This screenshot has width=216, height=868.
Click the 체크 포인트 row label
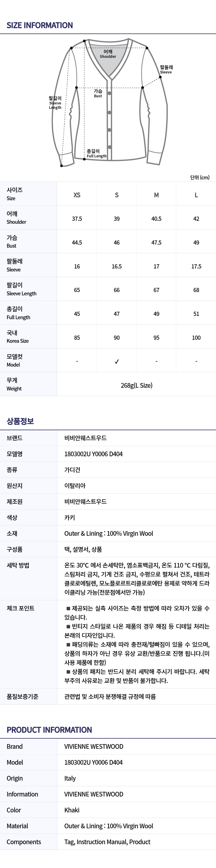pos(21,608)
